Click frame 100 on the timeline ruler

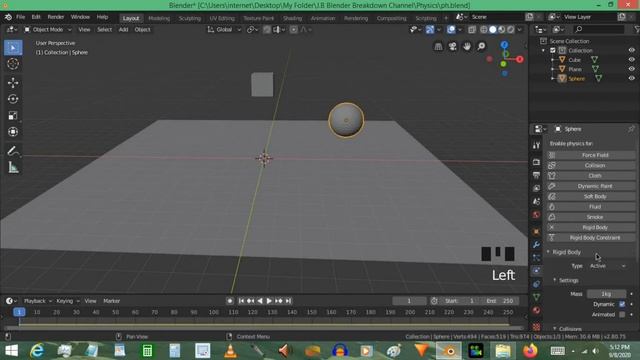213,312
